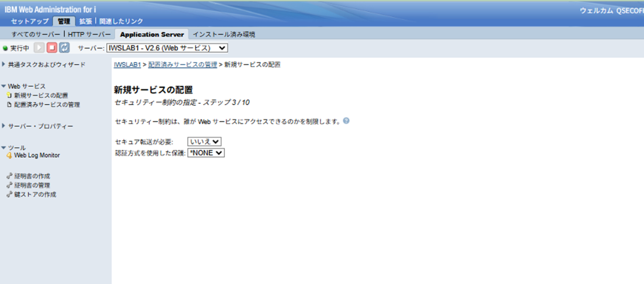The height and width of the screenshot is (284, 644).
Task: Open the サーバー selection dropdown
Action: 167,48
